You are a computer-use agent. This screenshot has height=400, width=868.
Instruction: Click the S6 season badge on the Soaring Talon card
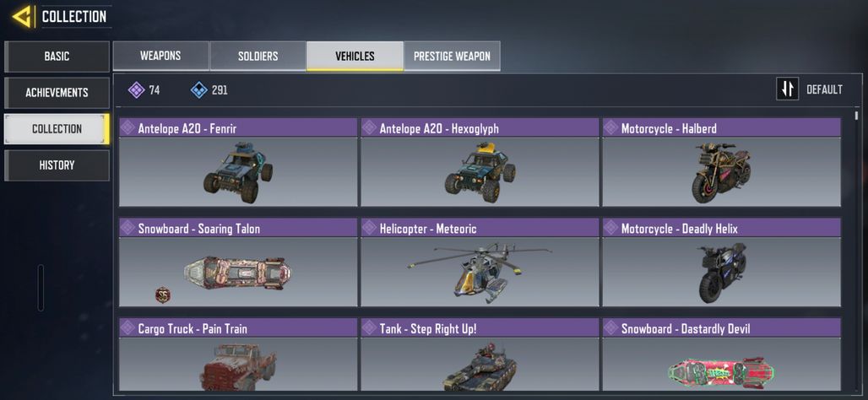click(x=162, y=295)
